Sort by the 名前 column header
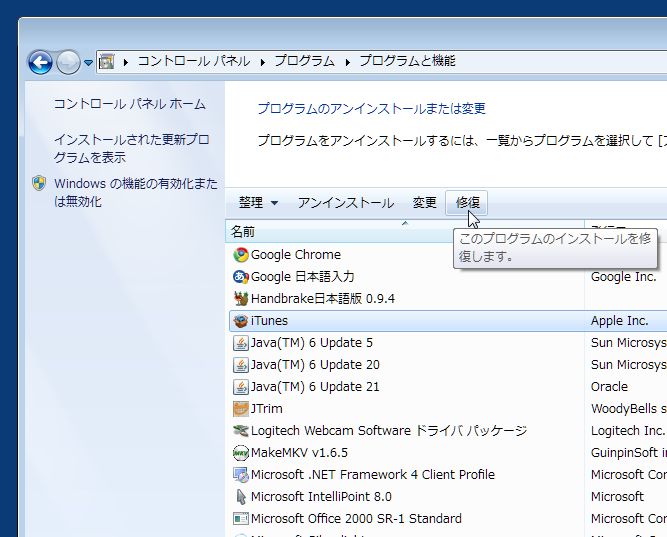 [405, 231]
